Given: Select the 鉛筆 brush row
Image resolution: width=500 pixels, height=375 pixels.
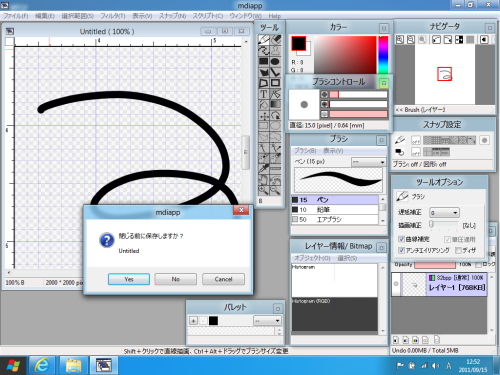Looking at the screenshot, I should [x=335, y=210].
